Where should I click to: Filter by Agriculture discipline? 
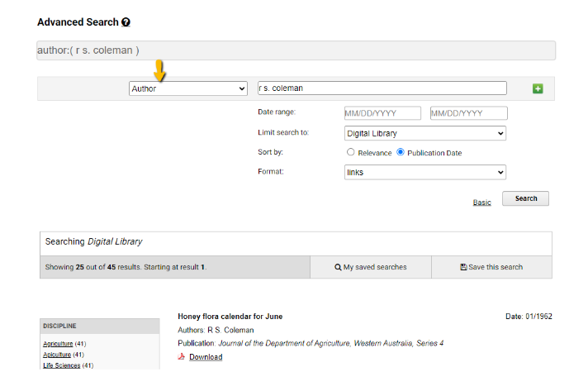pos(58,343)
